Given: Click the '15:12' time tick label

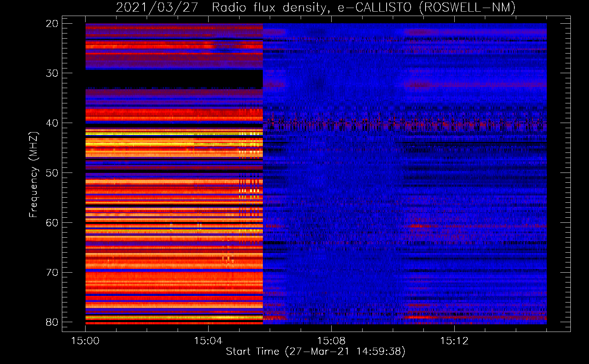Looking at the screenshot, I should point(454,341).
